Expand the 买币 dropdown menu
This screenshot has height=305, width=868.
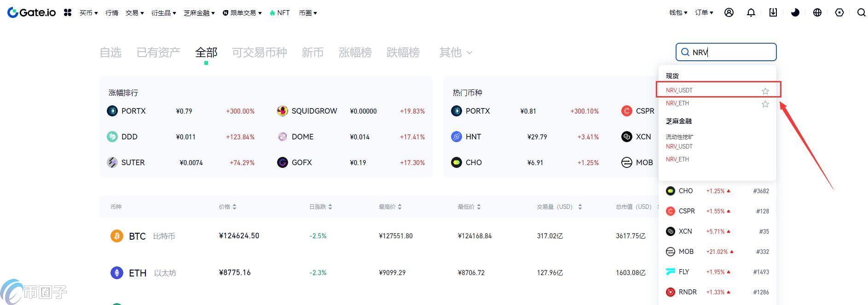pyautogui.click(x=88, y=13)
